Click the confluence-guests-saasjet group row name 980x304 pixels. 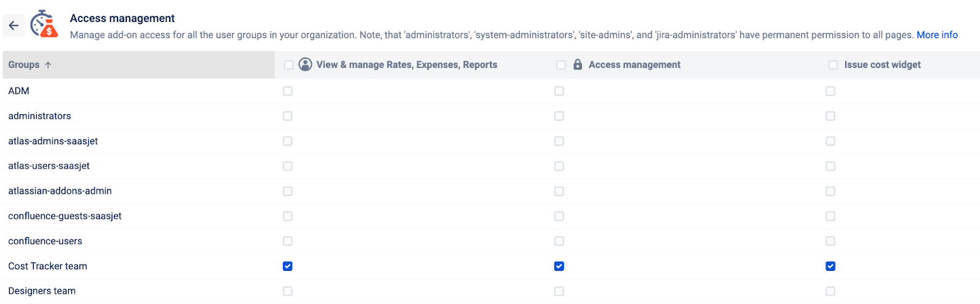click(65, 216)
